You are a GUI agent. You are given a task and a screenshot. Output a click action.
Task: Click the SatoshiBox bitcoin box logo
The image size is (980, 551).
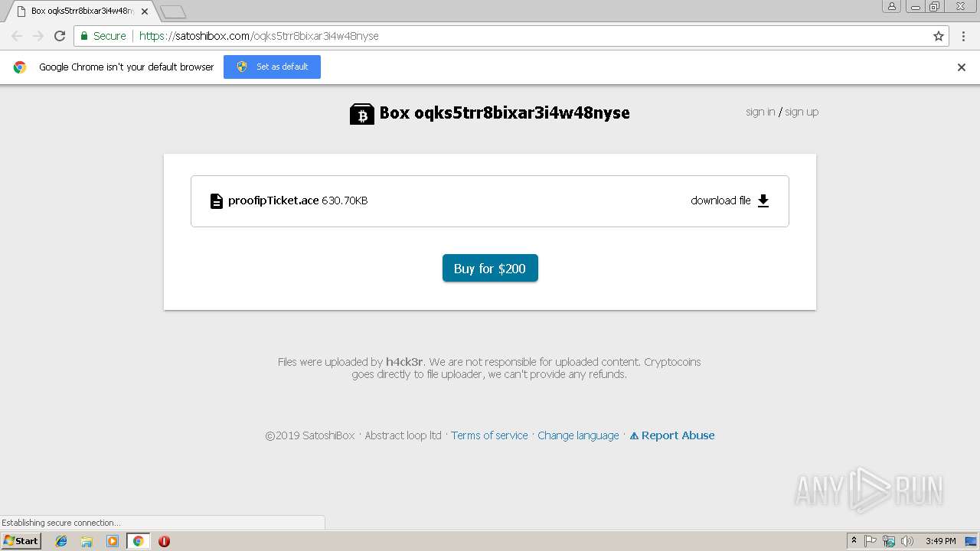pos(362,113)
